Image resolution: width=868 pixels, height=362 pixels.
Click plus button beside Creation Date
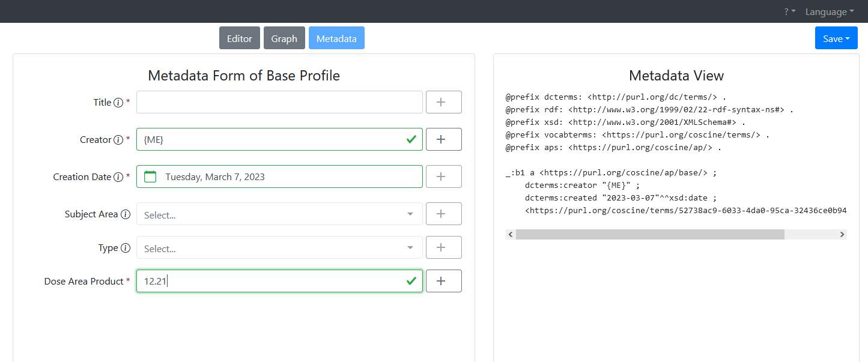(x=444, y=176)
